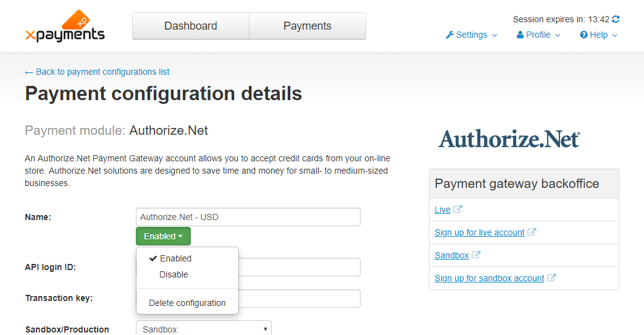Click external link icon next to Live
The image size is (644, 335).
click(458, 210)
